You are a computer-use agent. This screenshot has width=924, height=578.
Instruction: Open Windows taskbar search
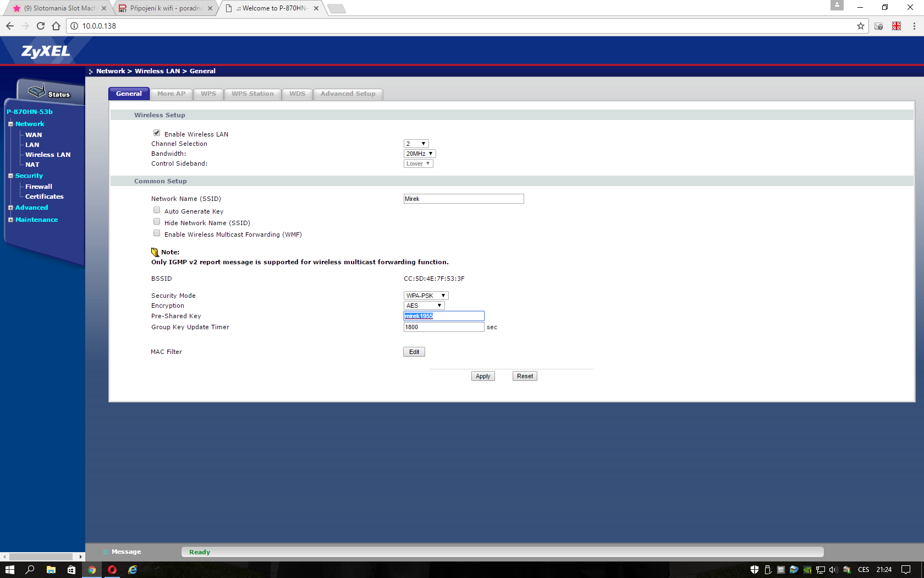(x=30, y=570)
